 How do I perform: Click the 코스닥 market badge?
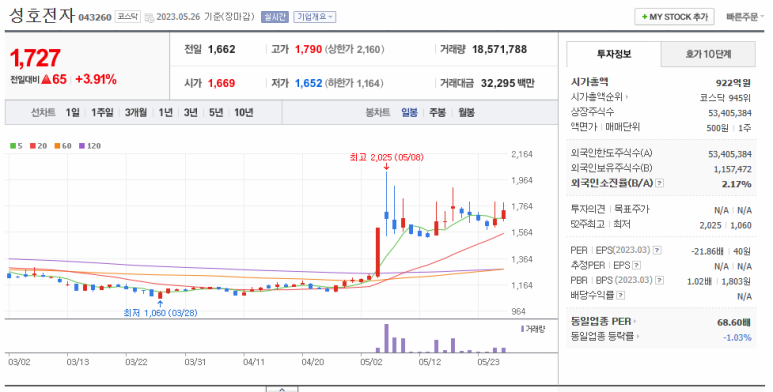128,17
